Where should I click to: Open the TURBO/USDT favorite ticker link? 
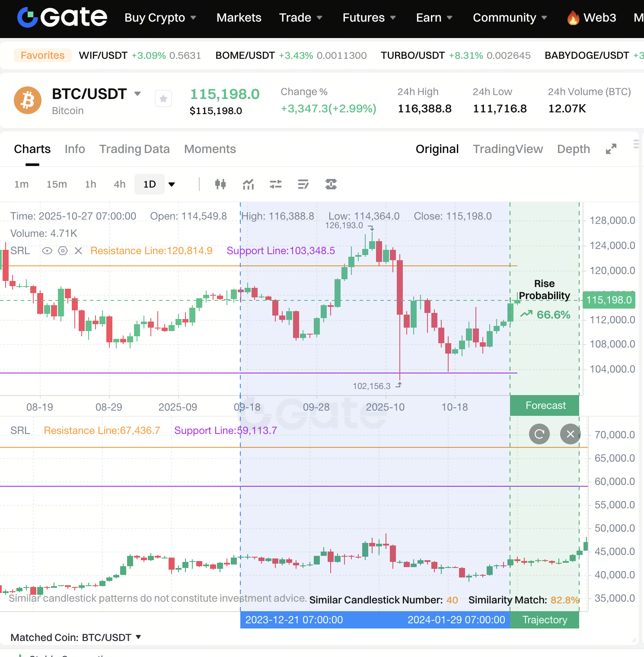(412, 55)
